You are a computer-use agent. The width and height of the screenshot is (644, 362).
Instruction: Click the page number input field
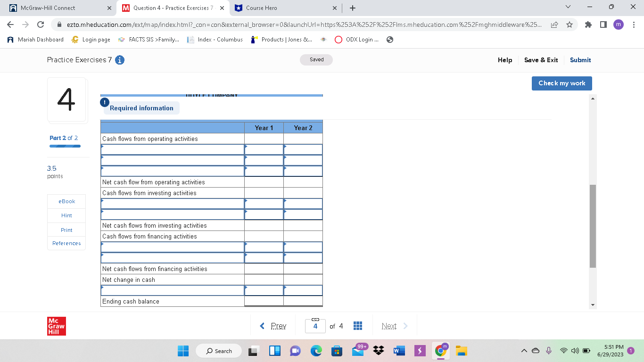(x=315, y=325)
